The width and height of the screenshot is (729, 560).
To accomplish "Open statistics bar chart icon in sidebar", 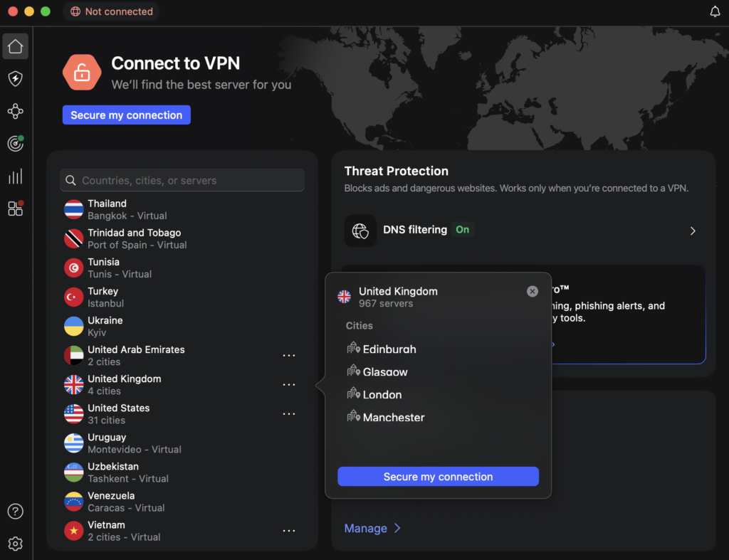I will (16, 176).
